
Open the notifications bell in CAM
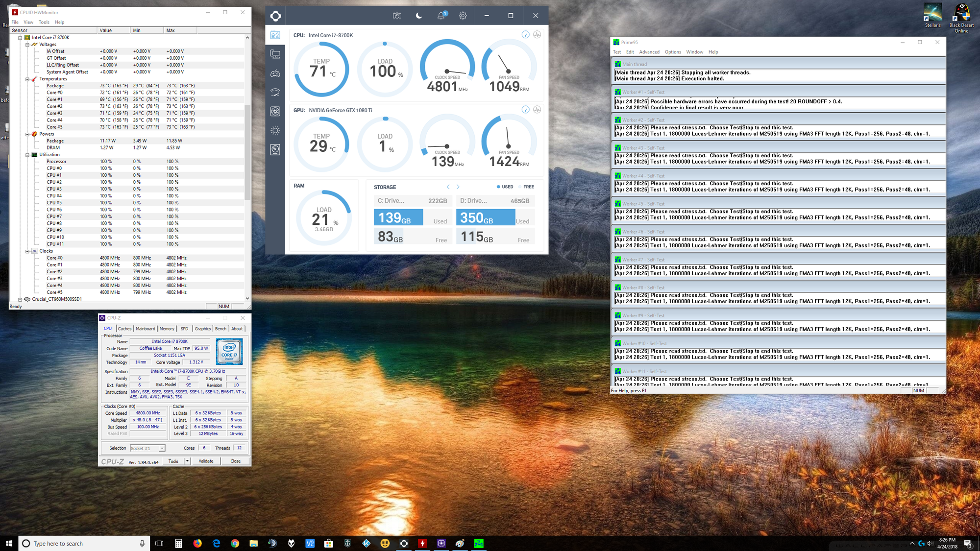click(x=441, y=15)
